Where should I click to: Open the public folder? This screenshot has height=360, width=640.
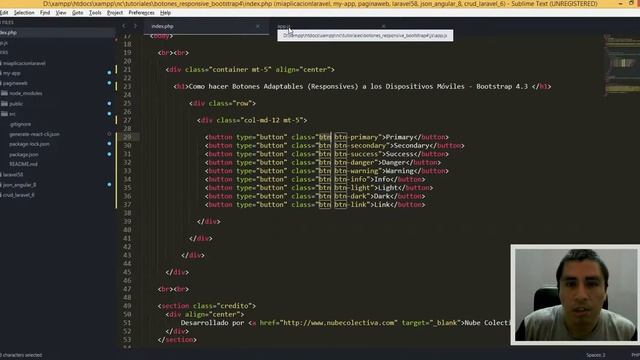pos(16,104)
